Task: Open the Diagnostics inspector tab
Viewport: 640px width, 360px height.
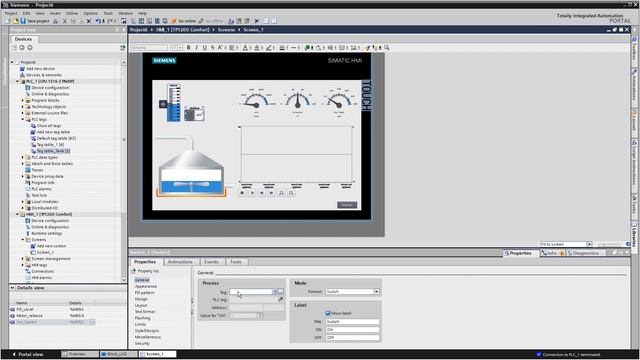Action: click(x=586, y=253)
